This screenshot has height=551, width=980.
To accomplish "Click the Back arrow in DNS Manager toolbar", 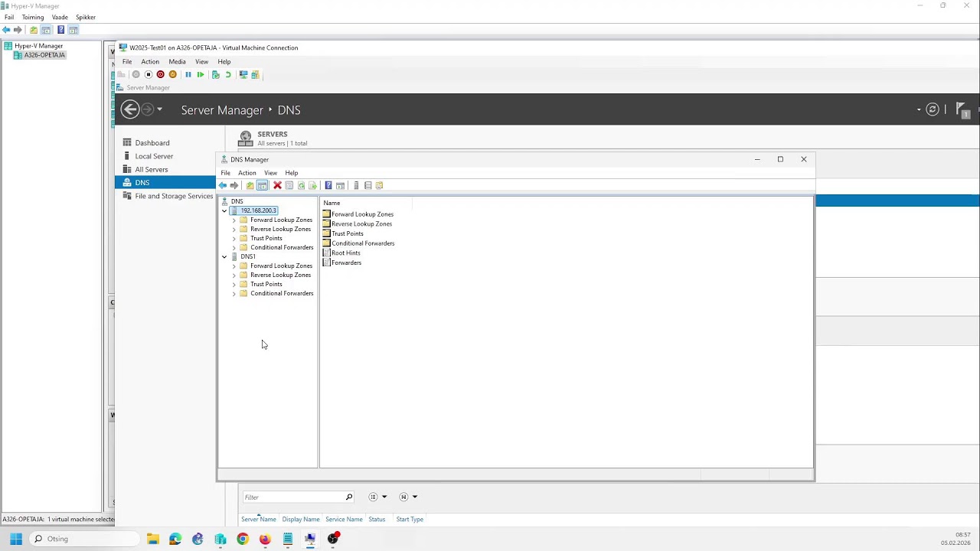I will point(223,185).
